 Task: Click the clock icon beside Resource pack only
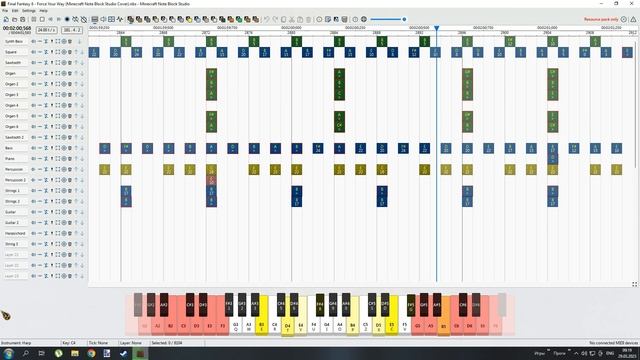click(624, 19)
